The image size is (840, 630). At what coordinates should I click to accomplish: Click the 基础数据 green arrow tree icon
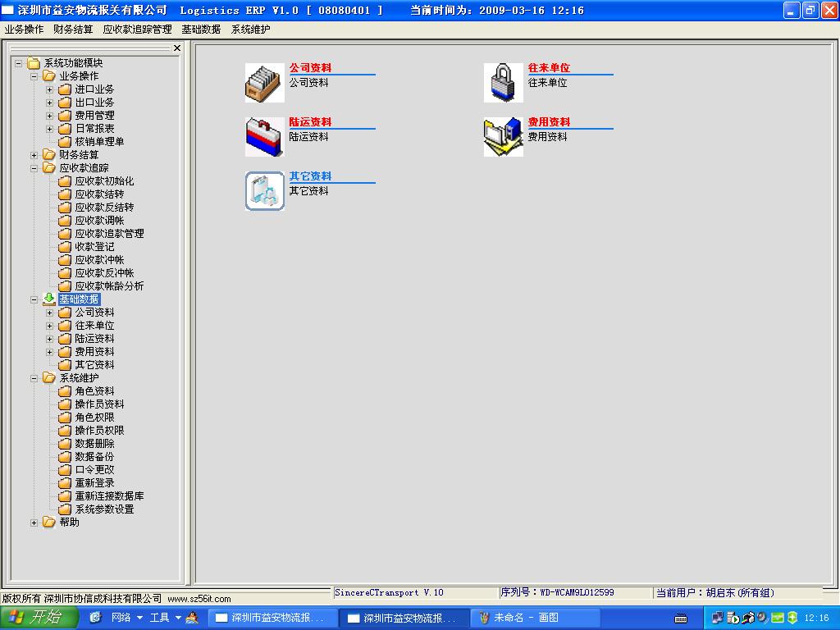coord(49,299)
